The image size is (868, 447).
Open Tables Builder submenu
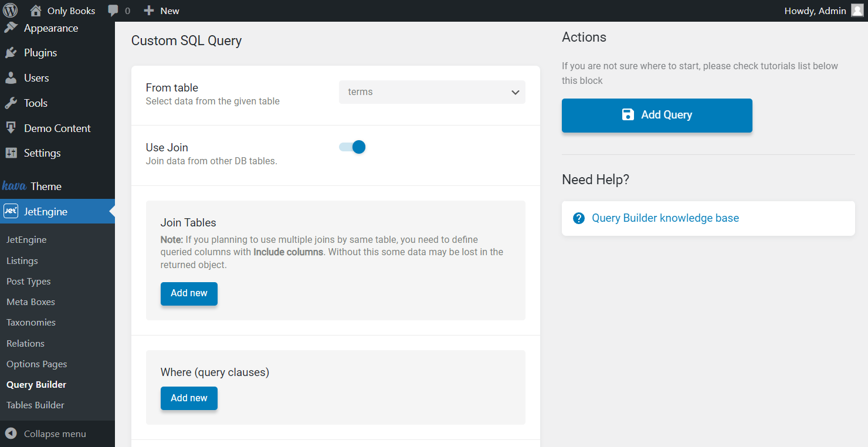pyautogui.click(x=35, y=405)
